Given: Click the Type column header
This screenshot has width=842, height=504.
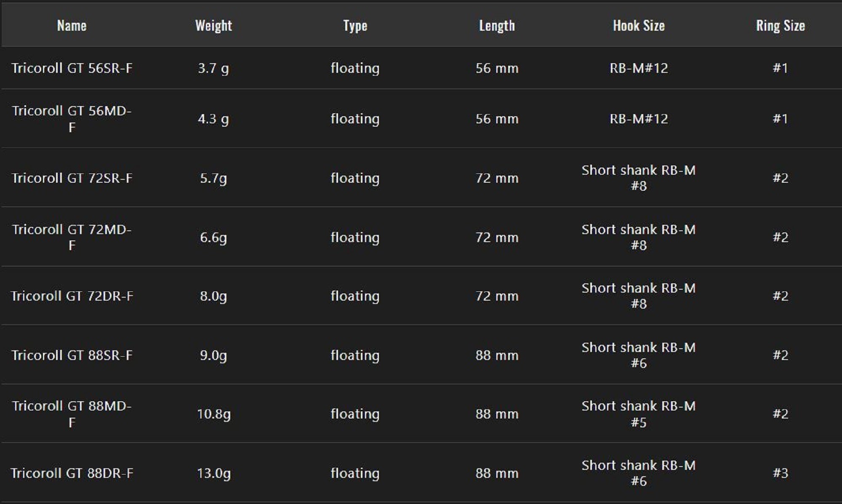Looking at the screenshot, I should coord(355,26).
